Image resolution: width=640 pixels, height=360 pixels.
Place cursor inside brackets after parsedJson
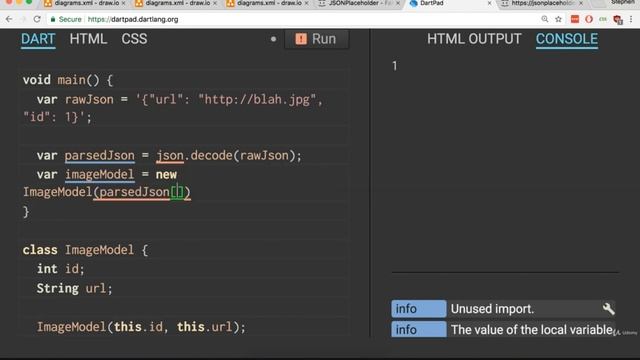(x=177, y=192)
